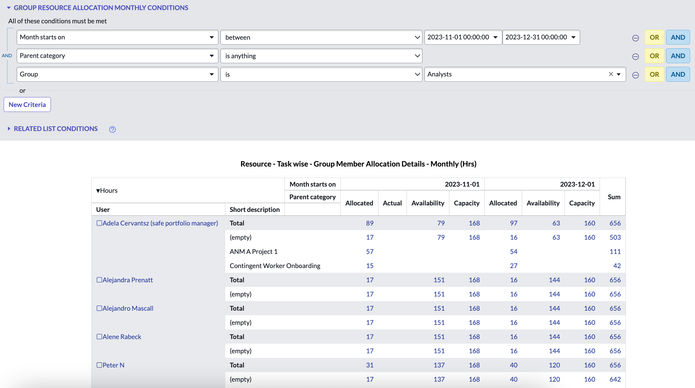Open the Parent category field dropdown
The width and height of the screenshot is (695, 388).
(x=117, y=56)
